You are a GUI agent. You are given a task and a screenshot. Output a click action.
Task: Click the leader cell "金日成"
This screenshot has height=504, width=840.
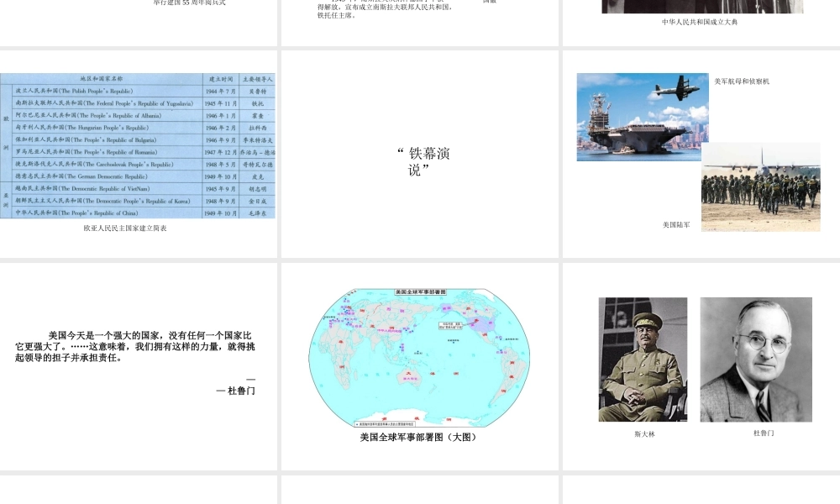[257, 201]
